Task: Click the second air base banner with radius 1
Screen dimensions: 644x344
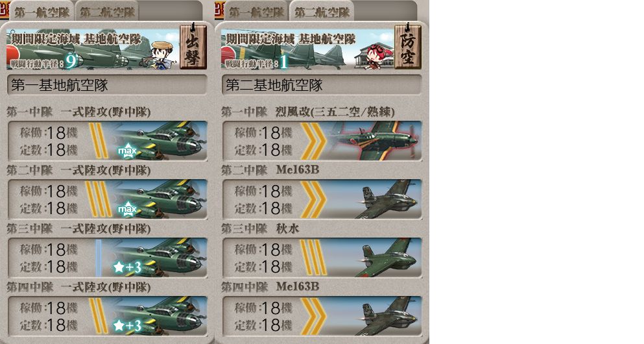Action: click(307, 49)
